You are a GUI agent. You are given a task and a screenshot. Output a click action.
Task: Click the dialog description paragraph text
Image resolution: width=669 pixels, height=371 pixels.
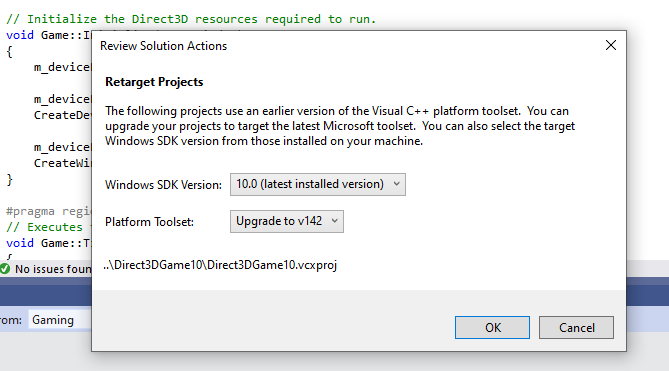pyautogui.click(x=340, y=126)
